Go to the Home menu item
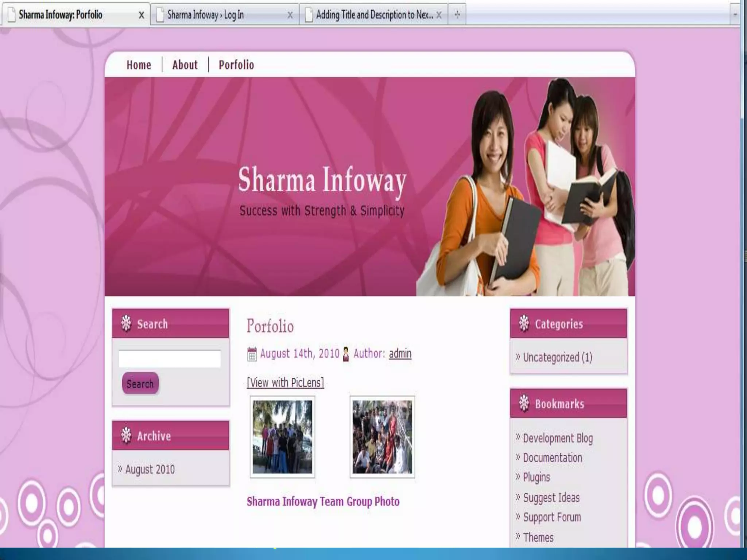 tap(139, 65)
